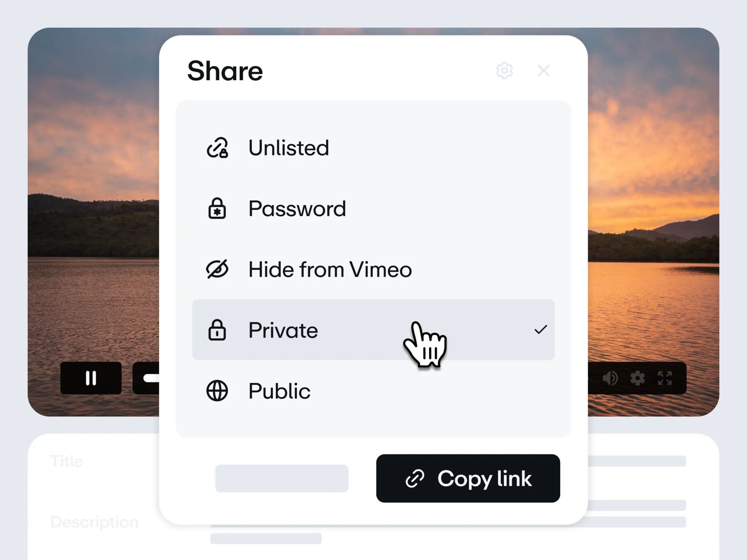Close the Share dialog
This screenshot has width=747, height=560.
pyautogui.click(x=544, y=71)
